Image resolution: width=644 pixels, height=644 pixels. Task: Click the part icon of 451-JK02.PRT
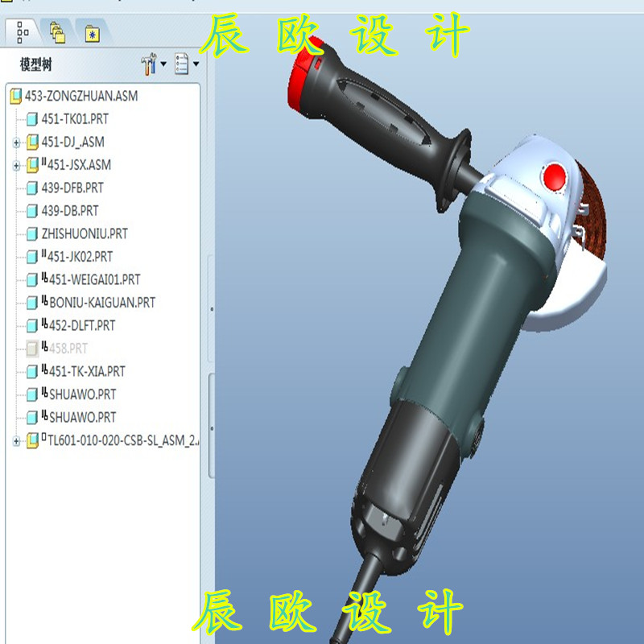32,258
